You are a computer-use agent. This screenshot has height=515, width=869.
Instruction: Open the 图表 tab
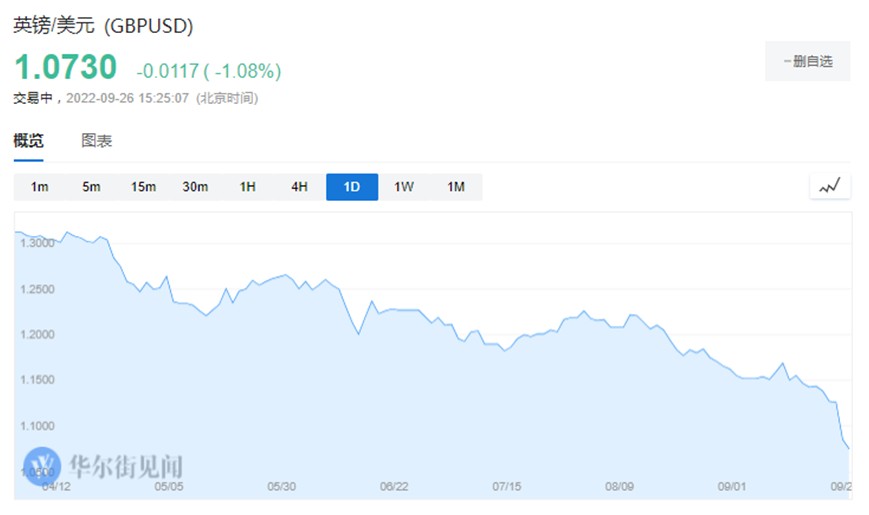click(97, 141)
